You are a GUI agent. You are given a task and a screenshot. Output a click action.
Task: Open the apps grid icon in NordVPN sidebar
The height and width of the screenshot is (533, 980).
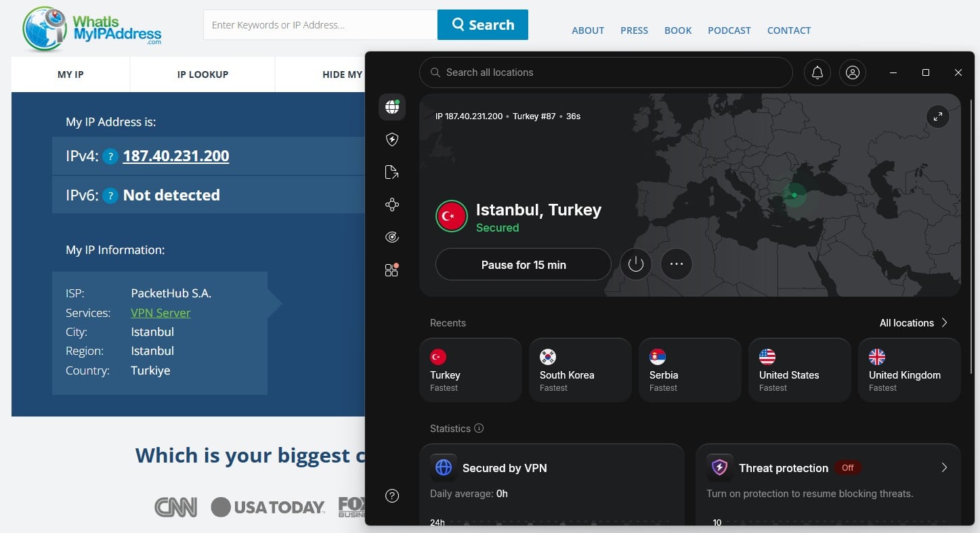pyautogui.click(x=392, y=270)
